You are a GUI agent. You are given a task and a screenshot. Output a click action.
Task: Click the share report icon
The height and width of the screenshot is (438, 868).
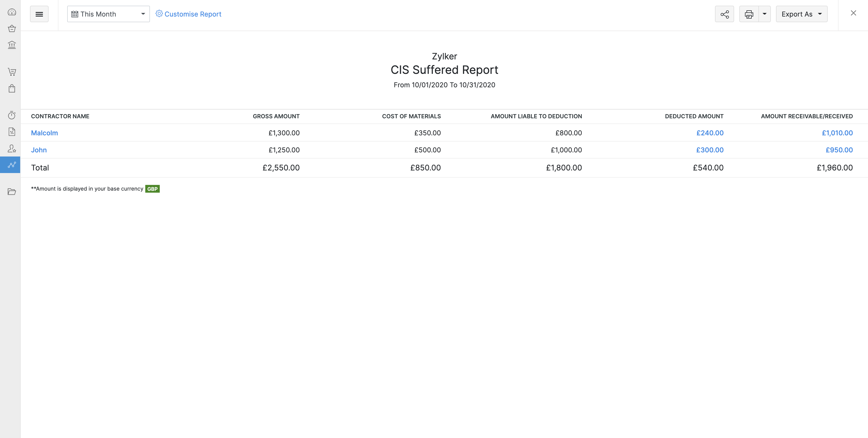click(725, 14)
